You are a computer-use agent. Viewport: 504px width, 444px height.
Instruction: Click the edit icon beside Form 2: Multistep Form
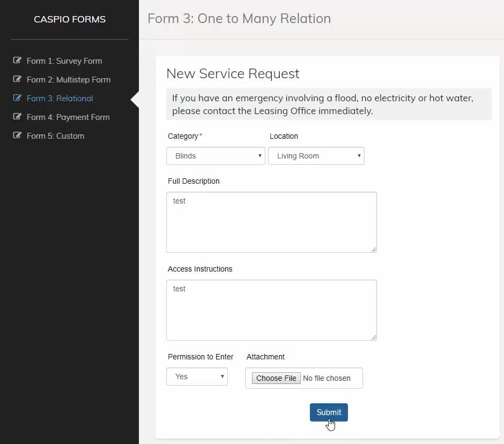click(x=17, y=79)
